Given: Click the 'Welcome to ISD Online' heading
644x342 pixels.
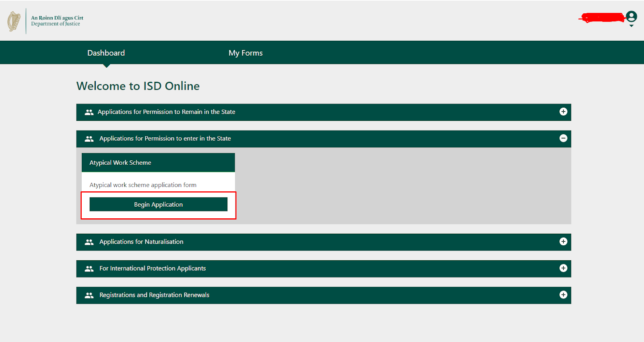Looking at the screenshot, I should (x=138, y=86).
